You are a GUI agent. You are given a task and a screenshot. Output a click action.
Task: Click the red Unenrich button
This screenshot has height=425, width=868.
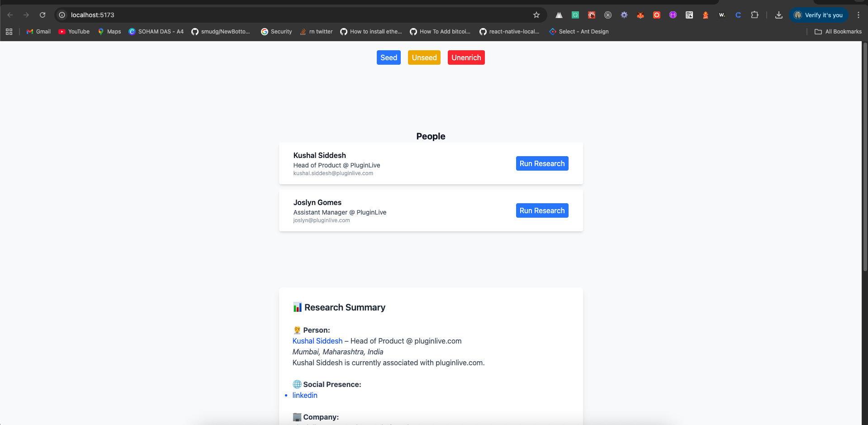[x=466, y=57]
